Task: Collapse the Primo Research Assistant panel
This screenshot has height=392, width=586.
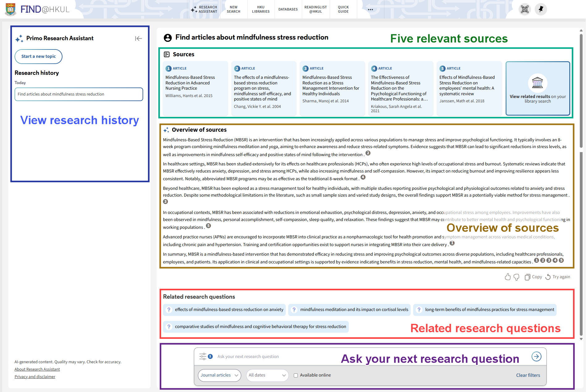Action: pos(138,38)
